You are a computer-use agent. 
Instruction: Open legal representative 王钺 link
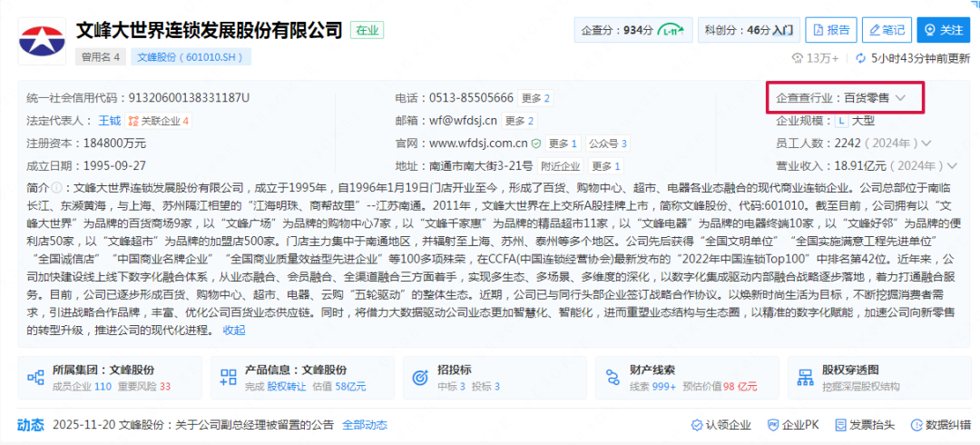pyautogui.click(x=109, y=121)
